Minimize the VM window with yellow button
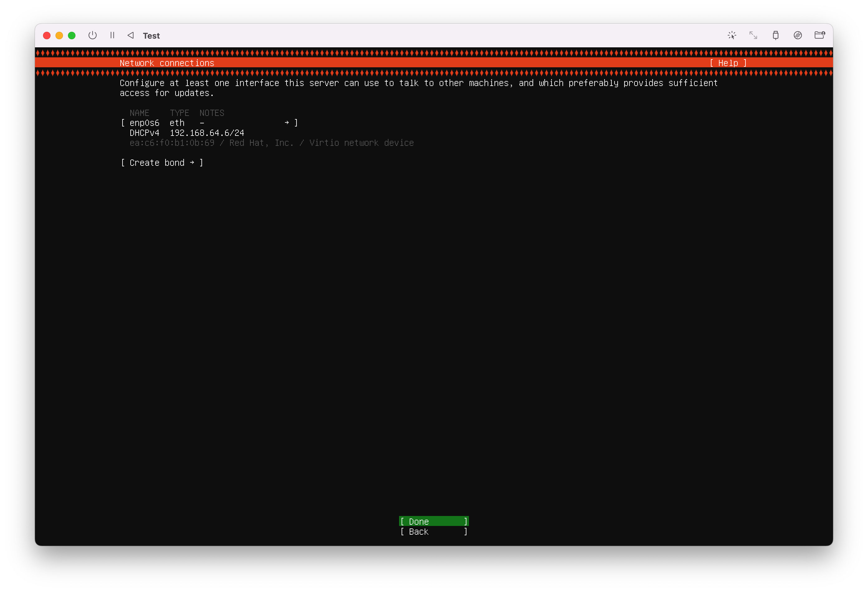868x592 pixels. pos(59,36)
